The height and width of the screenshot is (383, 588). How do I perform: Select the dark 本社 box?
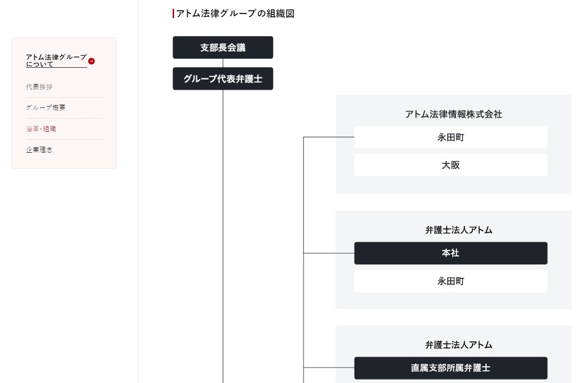pyautogui.click(x=450, y=253)
